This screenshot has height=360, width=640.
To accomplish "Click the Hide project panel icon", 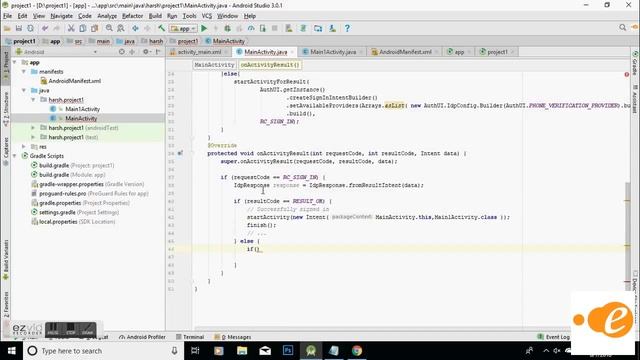I will tap(158, 52).
